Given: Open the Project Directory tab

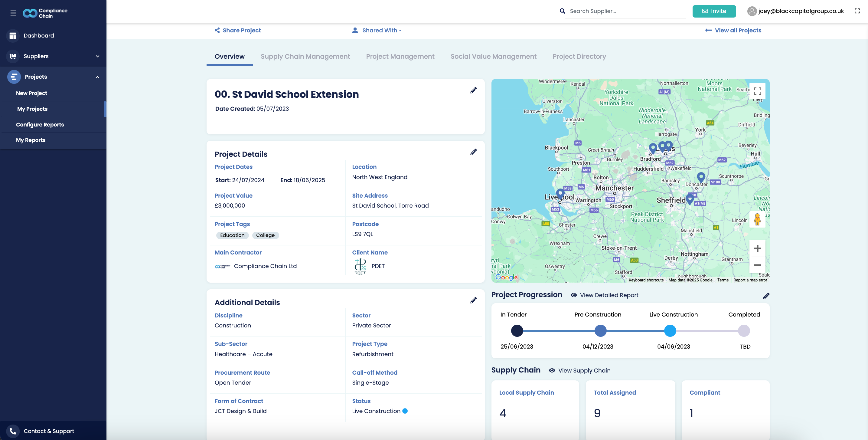Looking at the screenshot, I should click(x=579, y=56).
